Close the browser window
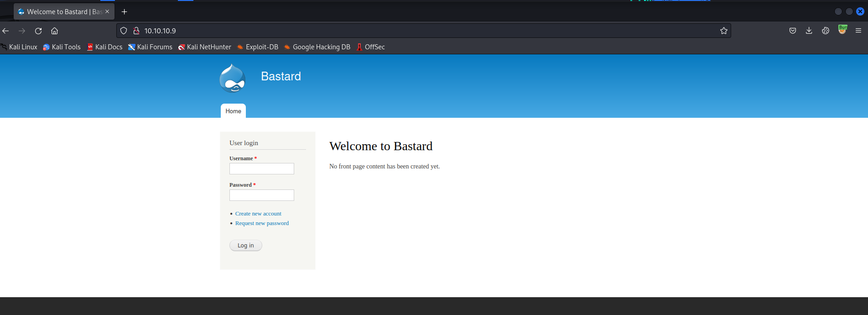The image size is (868, 315). (860, 11)
